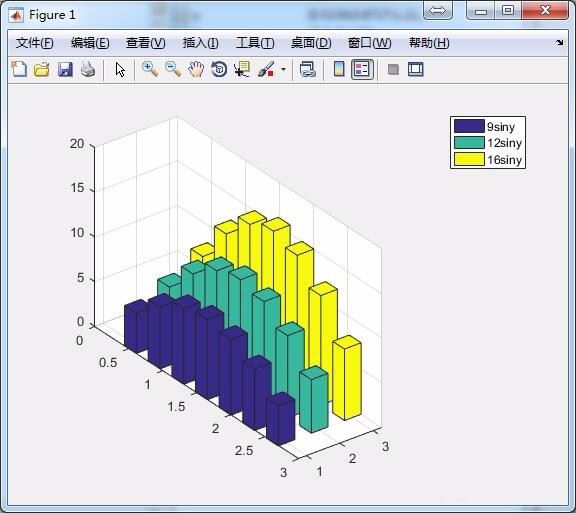The width and height of the screenshot is (576, 513).
Task: Click the blue 9siny legend swatch
Action: click(469, 126)
